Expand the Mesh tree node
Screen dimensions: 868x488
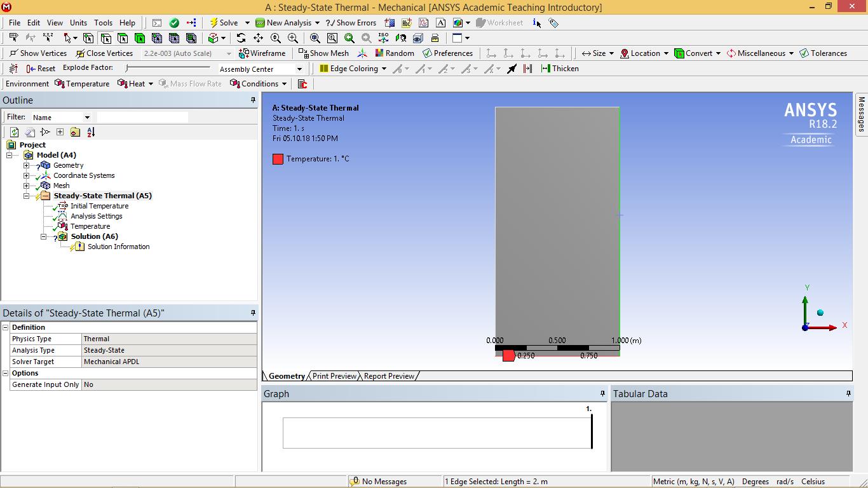click(x=27, y=186)
